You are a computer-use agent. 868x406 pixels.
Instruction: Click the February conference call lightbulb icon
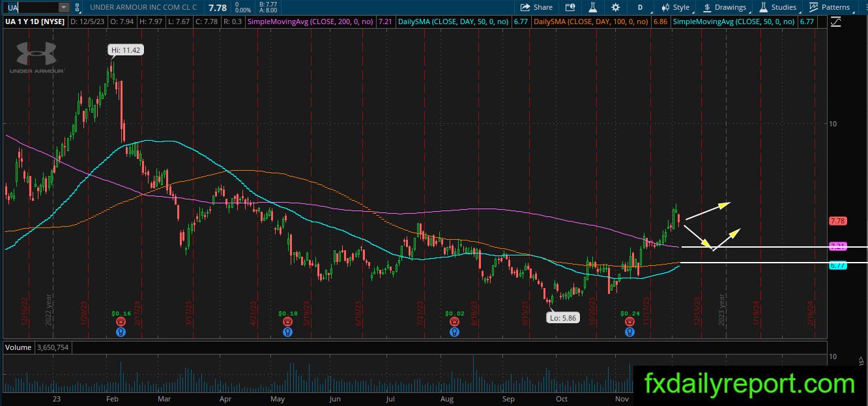[121, 332]
